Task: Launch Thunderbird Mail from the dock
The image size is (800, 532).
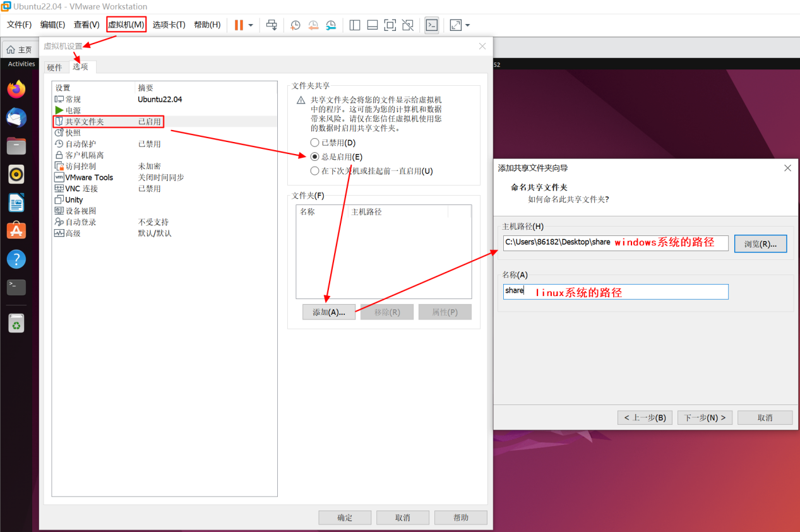Action: pyautogui.click(x=16, y=117)
